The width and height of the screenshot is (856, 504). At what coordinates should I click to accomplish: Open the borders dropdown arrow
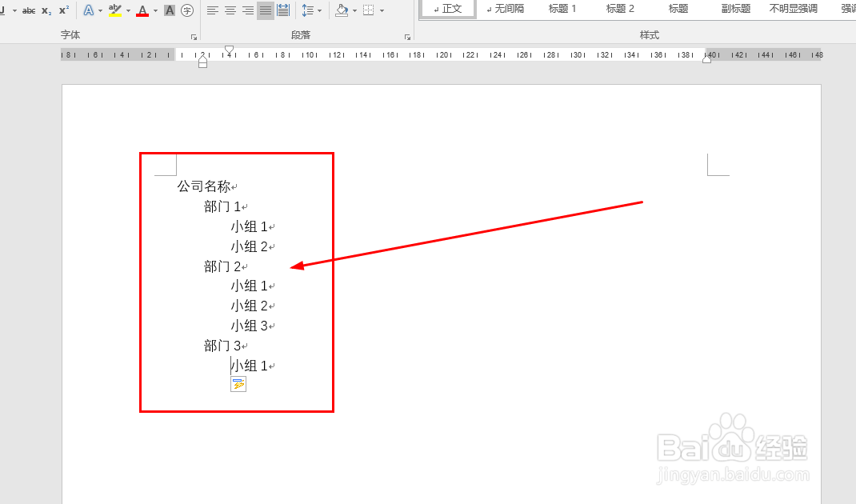pyautogui.click(x=380, y=10)
